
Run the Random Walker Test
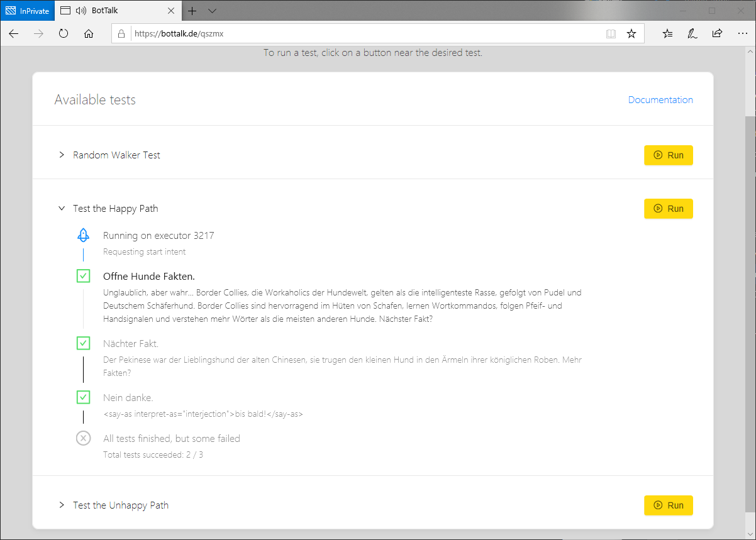668,155
